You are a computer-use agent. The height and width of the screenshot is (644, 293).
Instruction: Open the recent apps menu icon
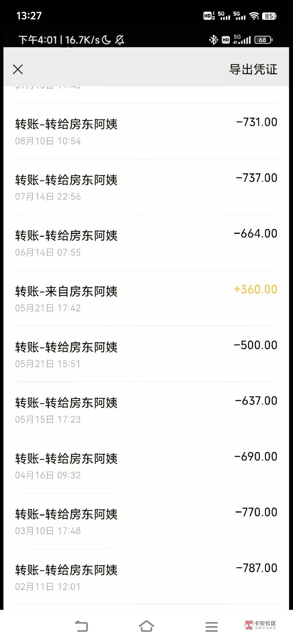click(212, 627)
